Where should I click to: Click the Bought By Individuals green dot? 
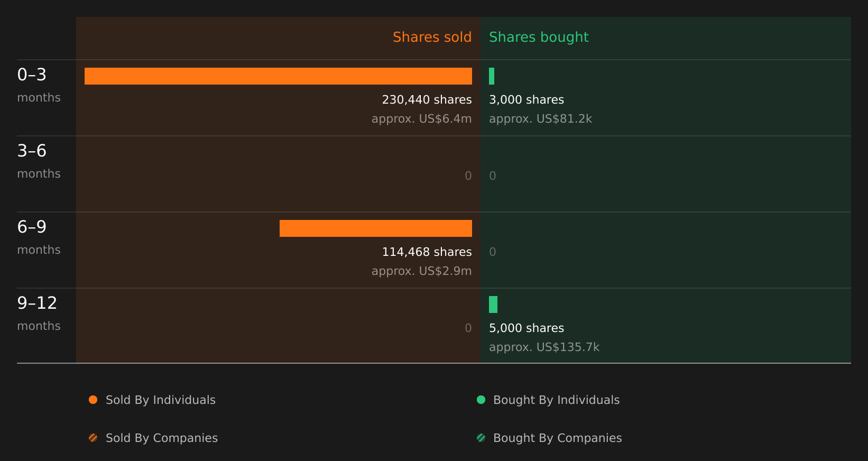click(x=481, y=400)
